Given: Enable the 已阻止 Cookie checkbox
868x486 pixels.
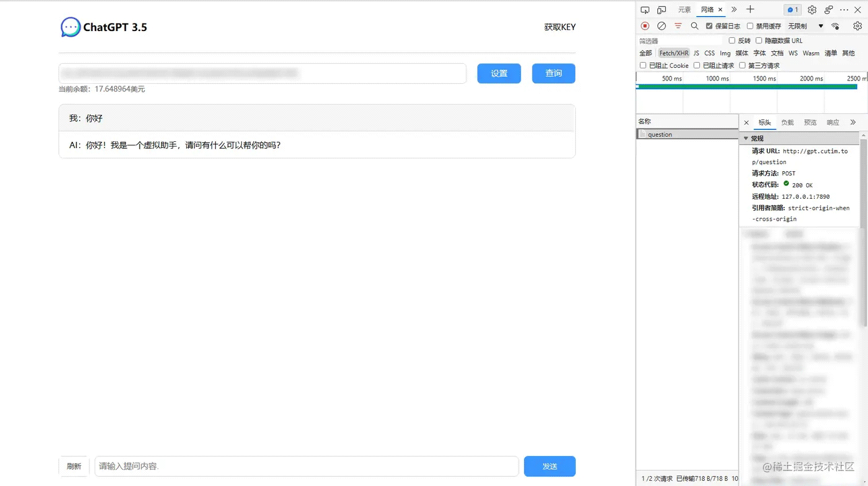Looking at the screenshot, I should (x=643, y=65).
